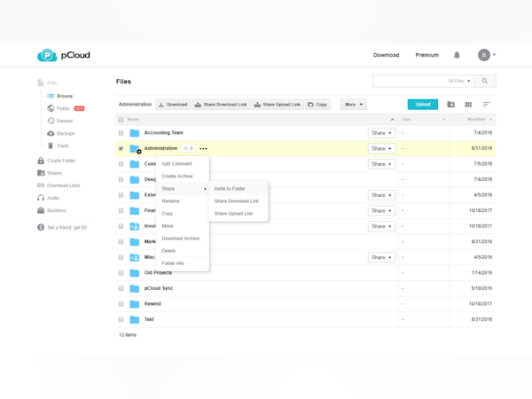Open Business in sidebar
532x399 pixels.
[x=51, y=210]
